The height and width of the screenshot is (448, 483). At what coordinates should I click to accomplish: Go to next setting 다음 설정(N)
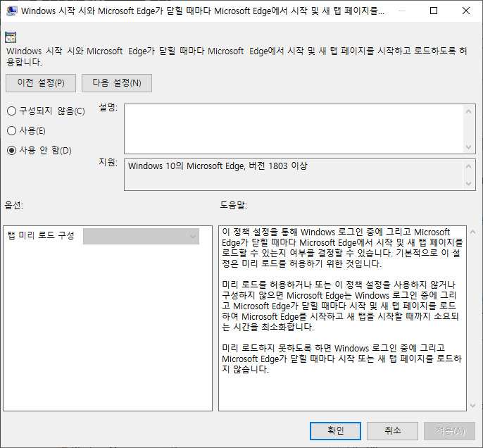click(117, 83)
